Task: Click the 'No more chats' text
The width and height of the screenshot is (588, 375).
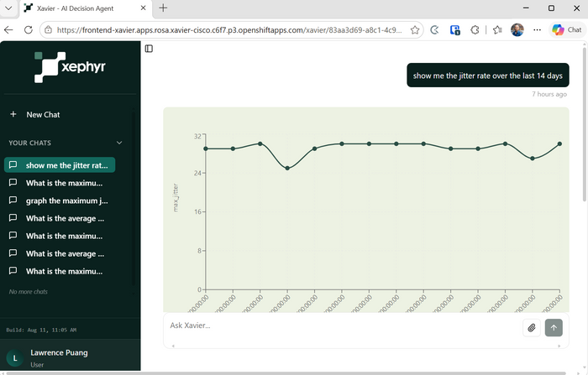Action: click(28, 291)
